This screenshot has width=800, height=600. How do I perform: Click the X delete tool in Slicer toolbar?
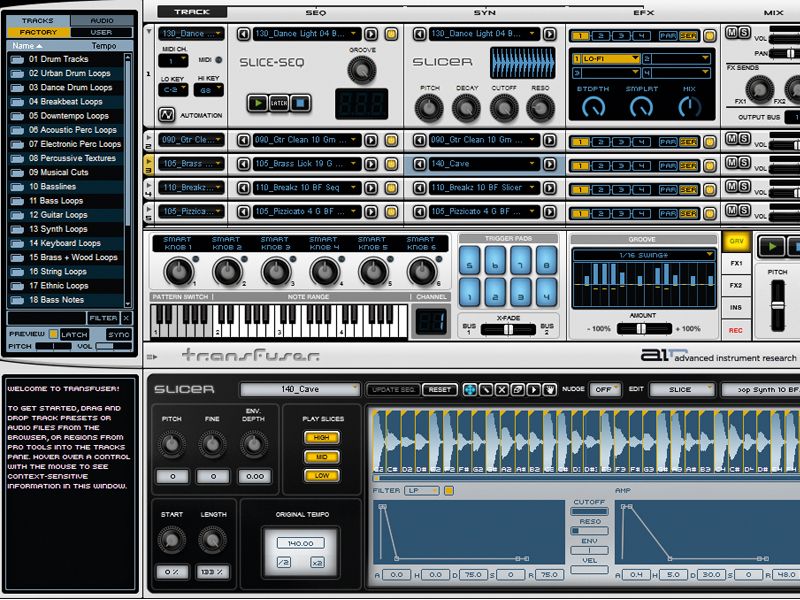(502, 390)
